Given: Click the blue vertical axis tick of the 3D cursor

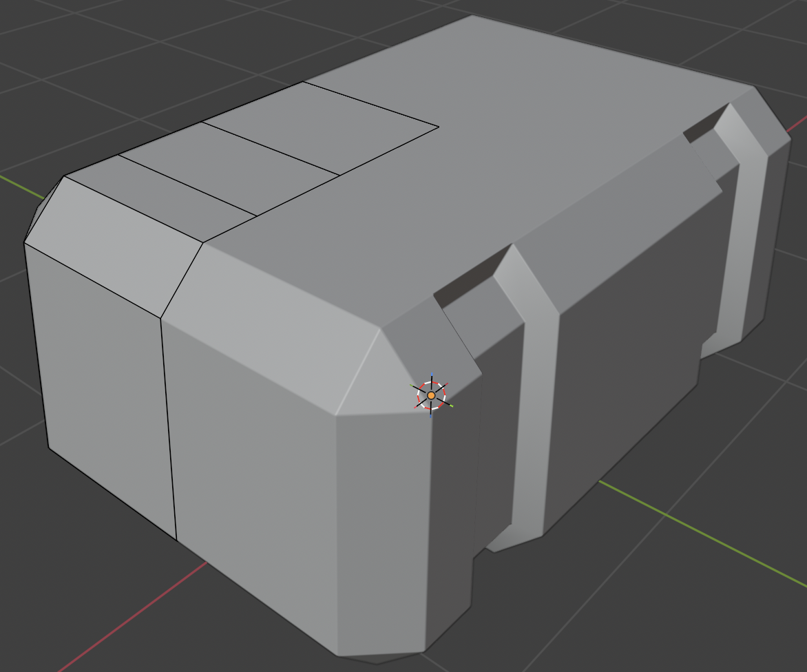Looking at the screenshot, I should (x=432, y=374).
